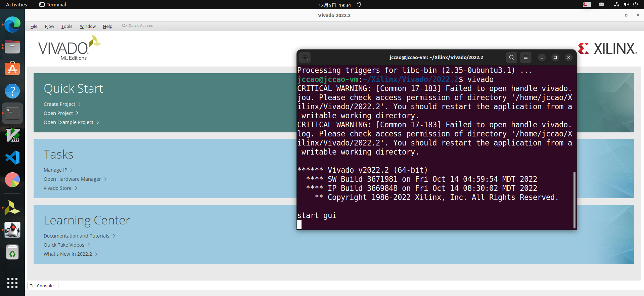Open Microsoft Edge from the dock
The image size is (644, 296).
coord(12,25)
